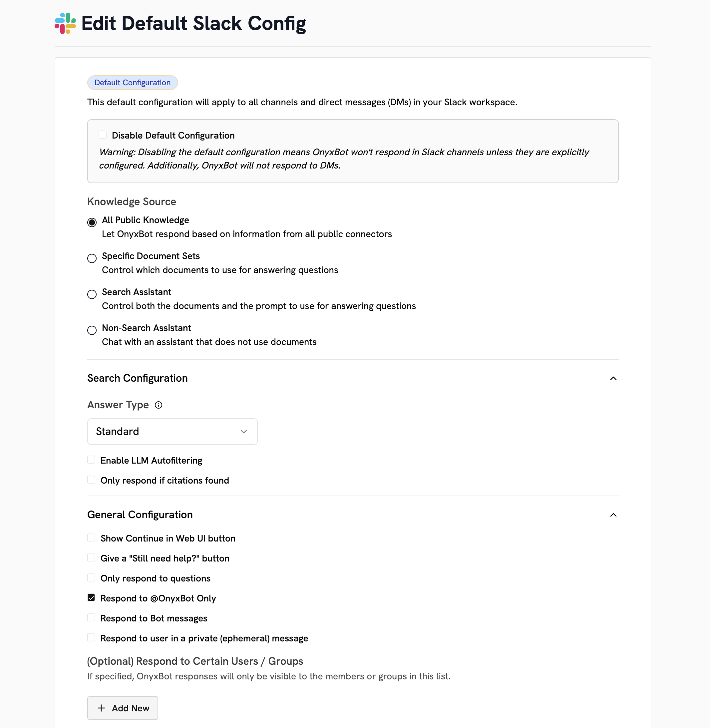Click the Answer Type info icon

(x=159, y=405)
